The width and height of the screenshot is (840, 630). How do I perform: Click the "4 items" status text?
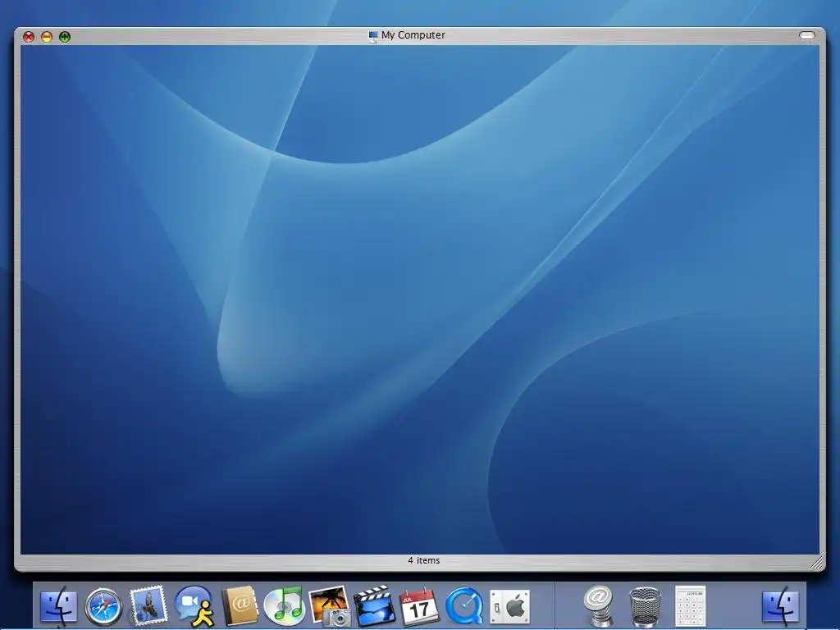pos(424,560)
